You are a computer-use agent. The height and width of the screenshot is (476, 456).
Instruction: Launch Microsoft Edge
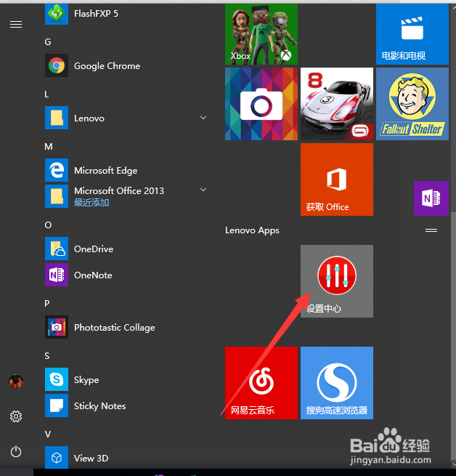click(91, 170)
